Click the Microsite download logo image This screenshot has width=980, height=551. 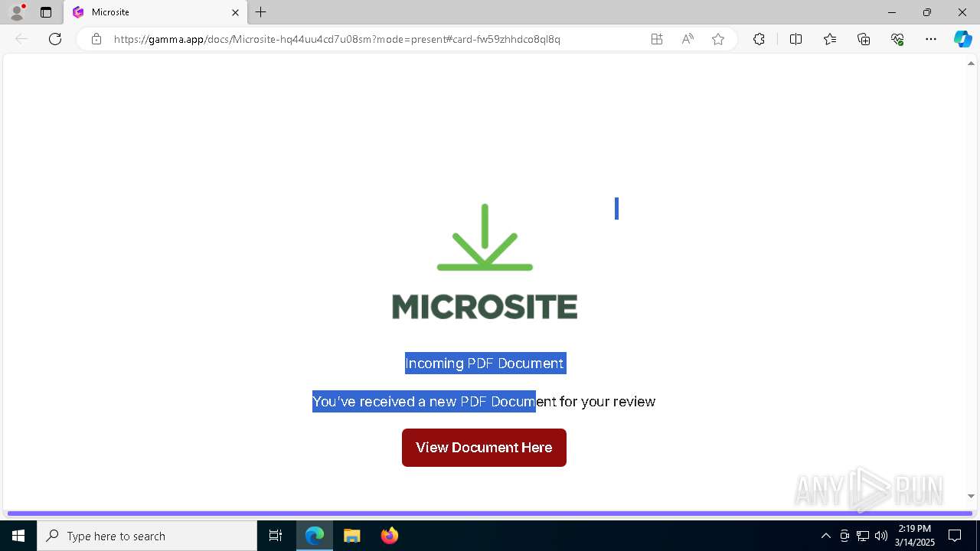[485, 262]
